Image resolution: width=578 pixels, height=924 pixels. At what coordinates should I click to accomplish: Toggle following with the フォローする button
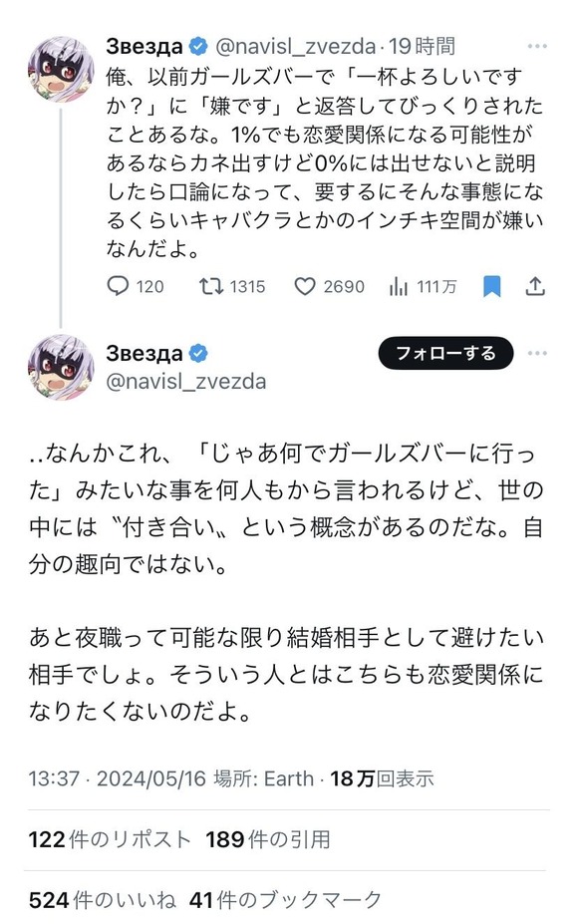tap(445, 353)
